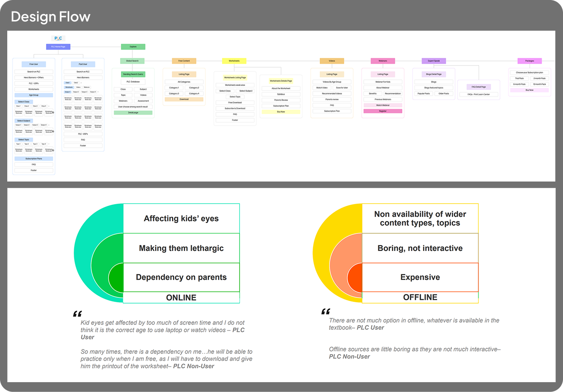Open the Packages node

(x=529, y=61)
